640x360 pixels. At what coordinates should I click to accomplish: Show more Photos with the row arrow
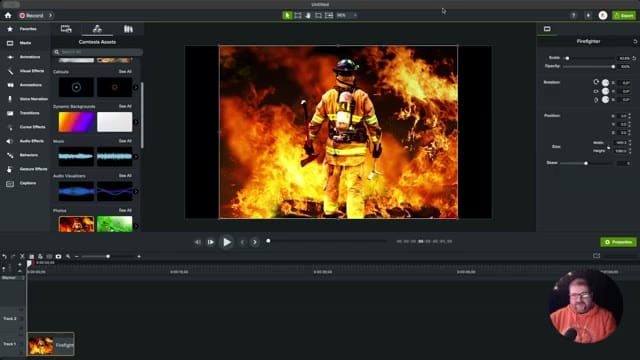tap(136, 226)
